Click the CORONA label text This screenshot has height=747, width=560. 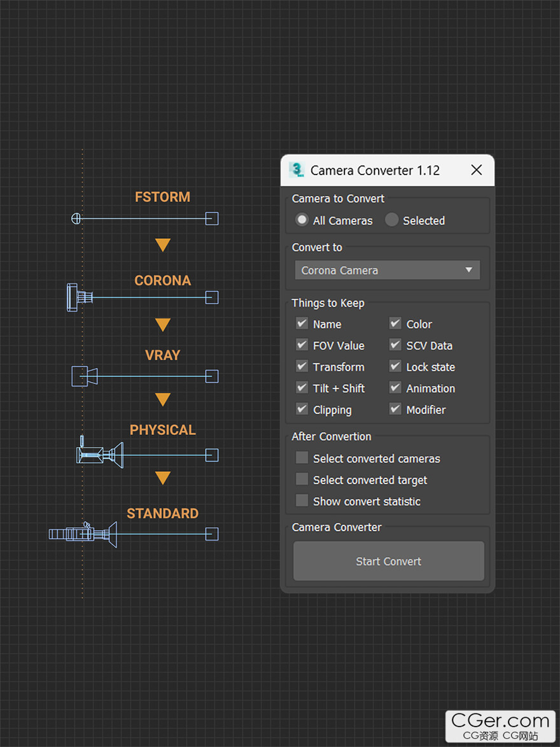tap(162, 281)
